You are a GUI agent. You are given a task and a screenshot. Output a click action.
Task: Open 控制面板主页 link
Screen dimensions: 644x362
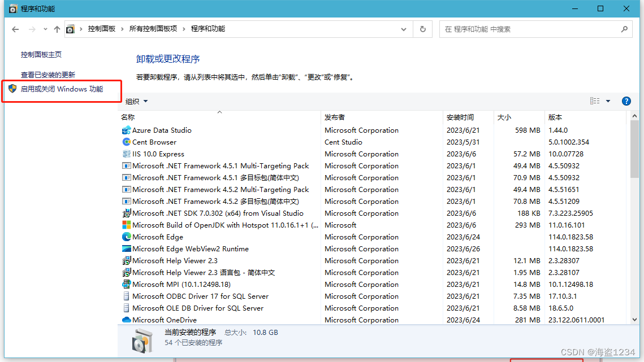[x=41, y=55]
